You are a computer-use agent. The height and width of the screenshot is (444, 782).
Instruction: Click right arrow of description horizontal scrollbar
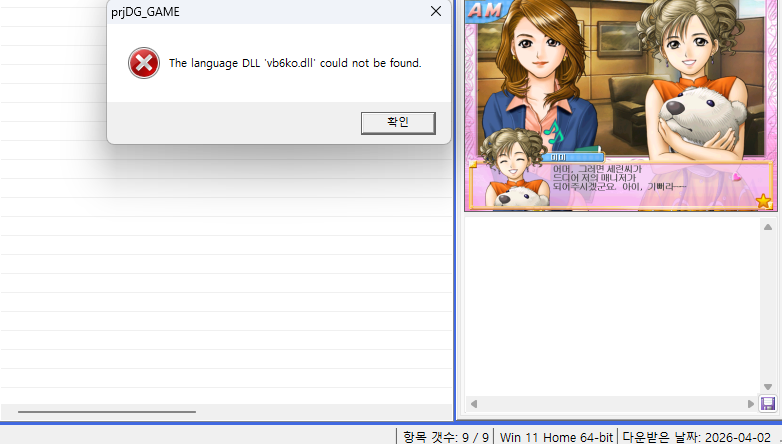click(751, 404)
